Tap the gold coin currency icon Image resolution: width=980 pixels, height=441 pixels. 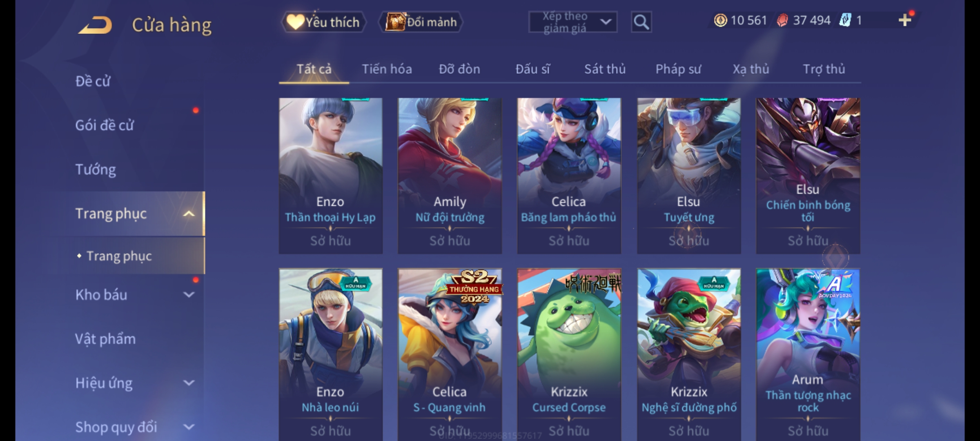coord(720,20)
